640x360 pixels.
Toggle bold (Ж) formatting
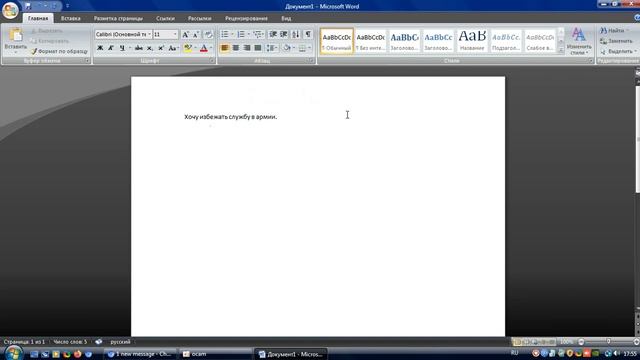click(x=100, y=48)
